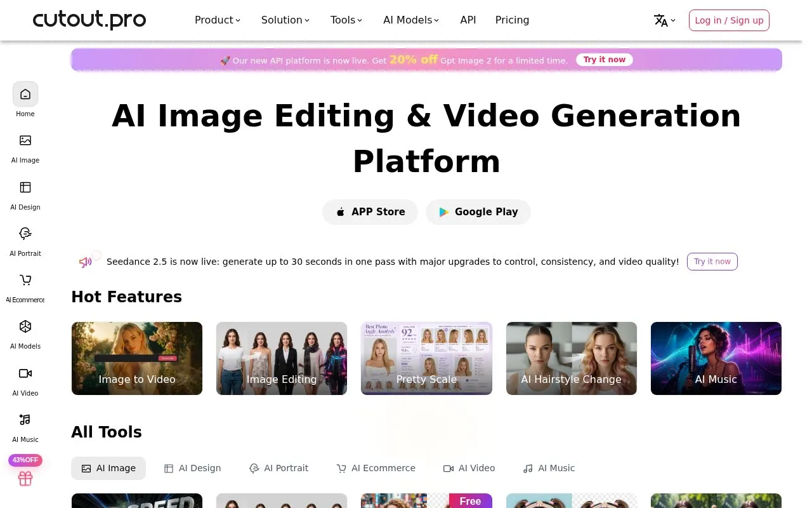This screenshot has width=812, height=508.
Task: Open the API page
Action: [468, 20]
